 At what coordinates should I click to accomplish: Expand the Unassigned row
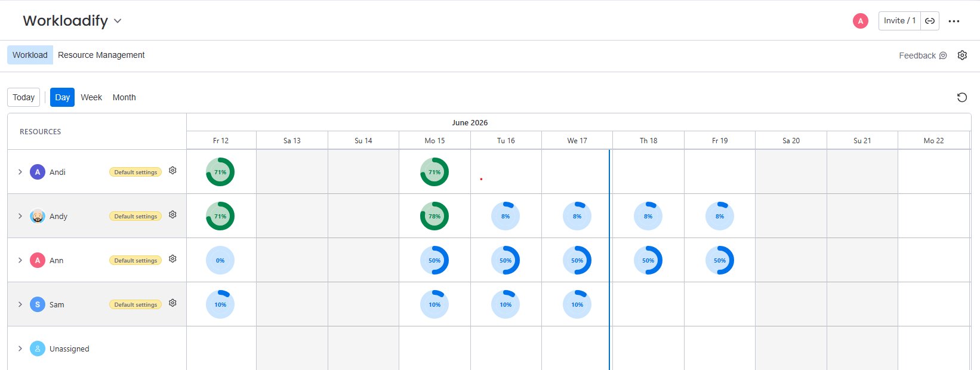click(x=20, y=349)
